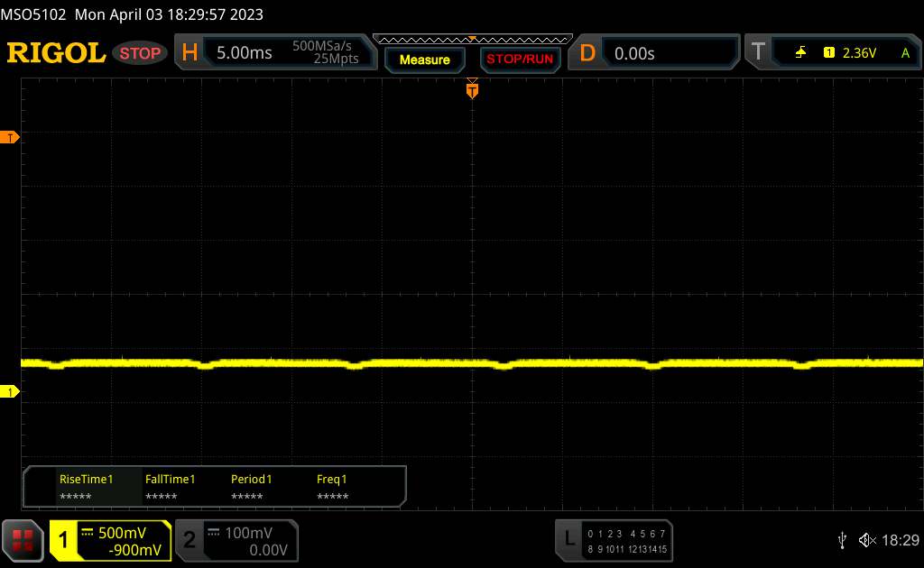Click the waveform memory position bar

473,40
